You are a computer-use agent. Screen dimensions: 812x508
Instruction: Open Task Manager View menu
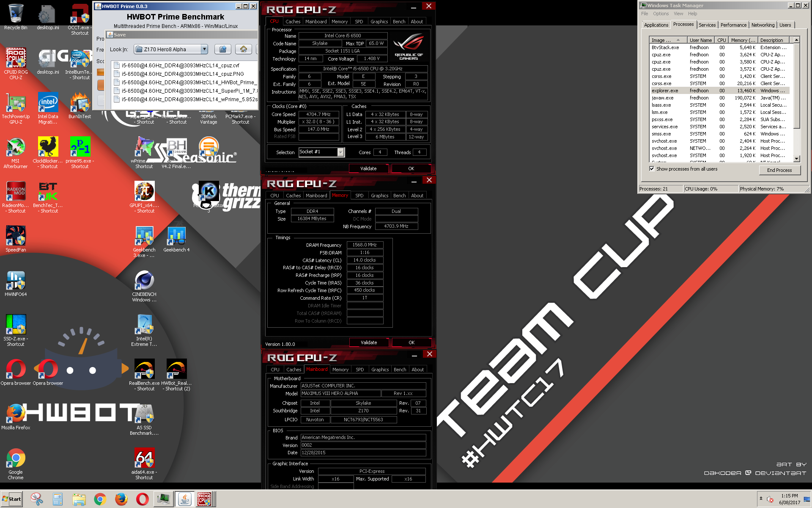coord(678,14)
